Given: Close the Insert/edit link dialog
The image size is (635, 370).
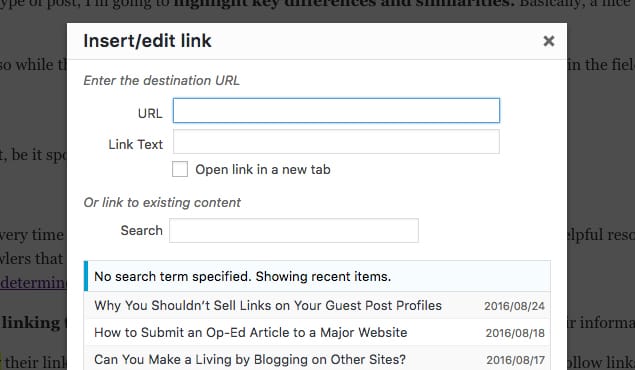Looking at the screenshot, I should [x=549, y=41].
